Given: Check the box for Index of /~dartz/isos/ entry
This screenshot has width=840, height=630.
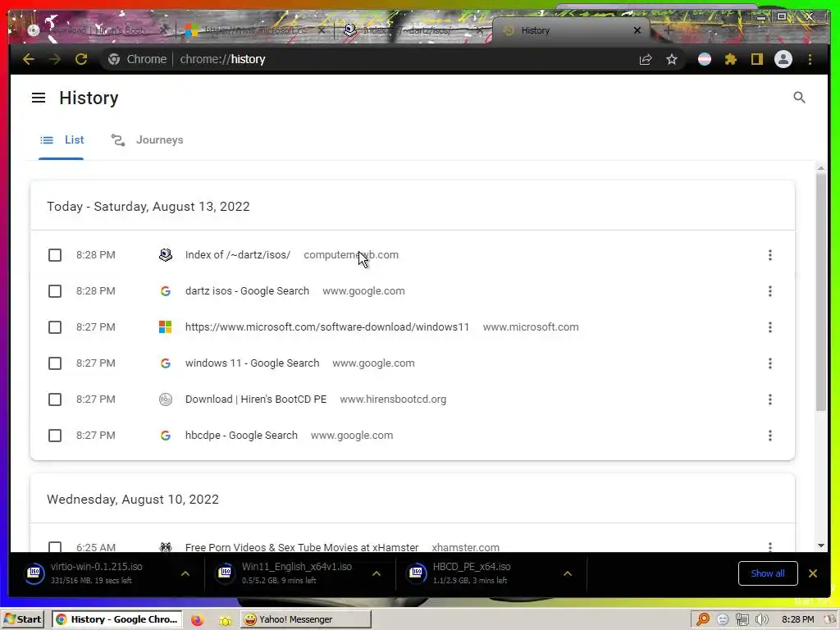Looking at the screenshot, I should 55,255.
